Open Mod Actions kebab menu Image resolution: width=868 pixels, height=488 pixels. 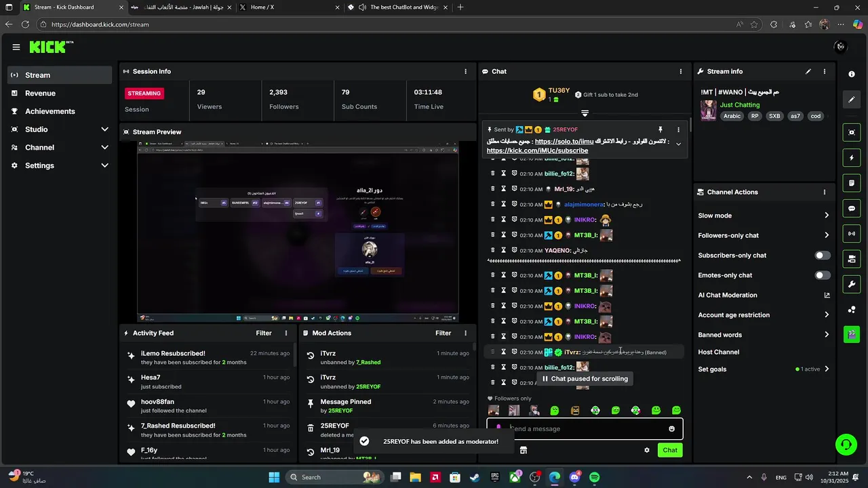click(x=465, y=333)
